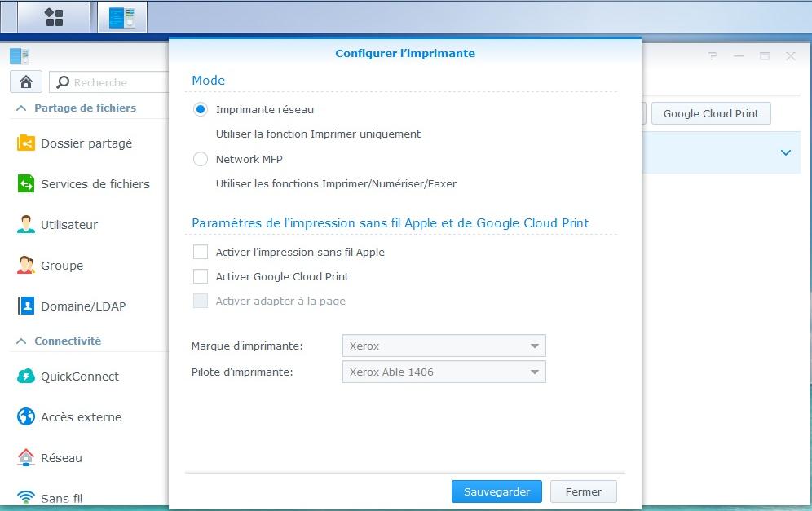Open Dossier partagé folder icon
812x511 pixels.
point(26,143)
